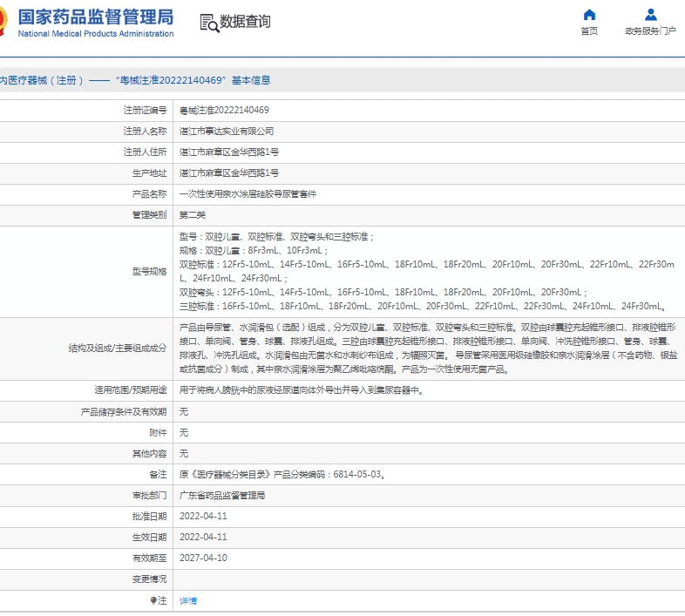The height and width of the screenshot is (616, 685).
Task: Click management category value 第二类
Action: 193,215
